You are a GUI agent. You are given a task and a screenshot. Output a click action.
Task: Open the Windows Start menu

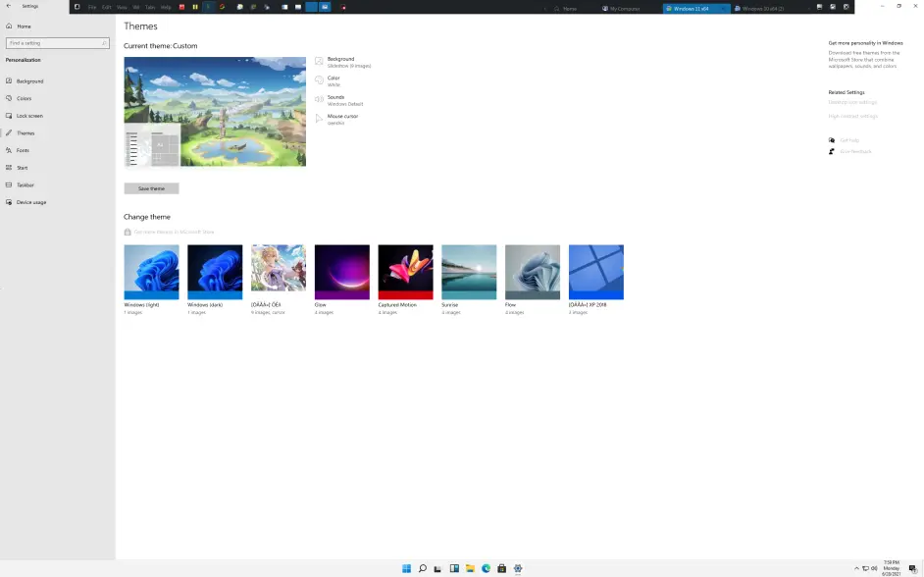407,569
